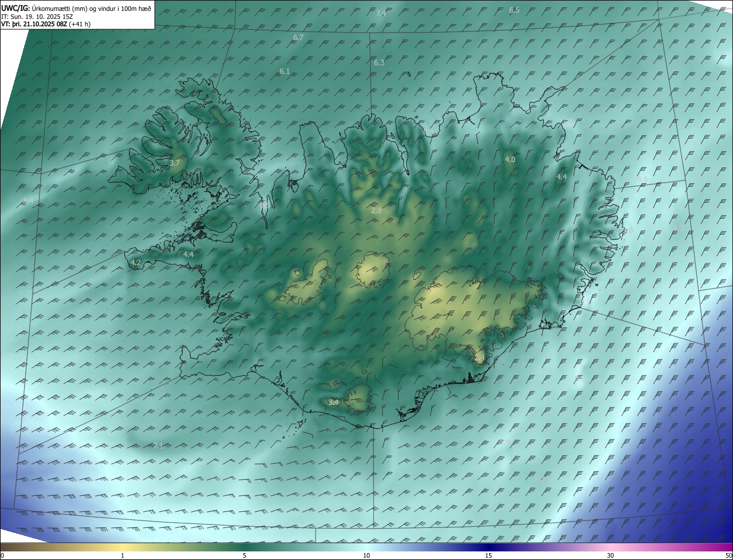
Task: Click the 4.0 value label on the map
Action: point(510,160)
